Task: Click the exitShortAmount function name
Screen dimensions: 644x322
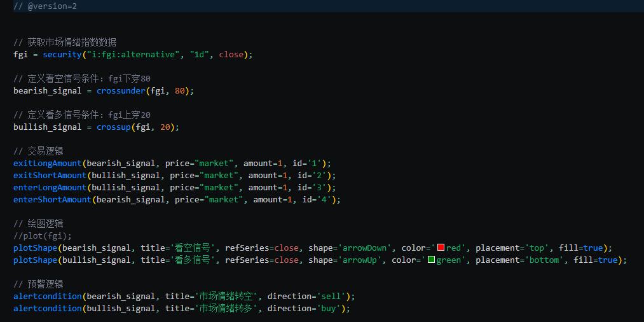Action: coord(50,176)
